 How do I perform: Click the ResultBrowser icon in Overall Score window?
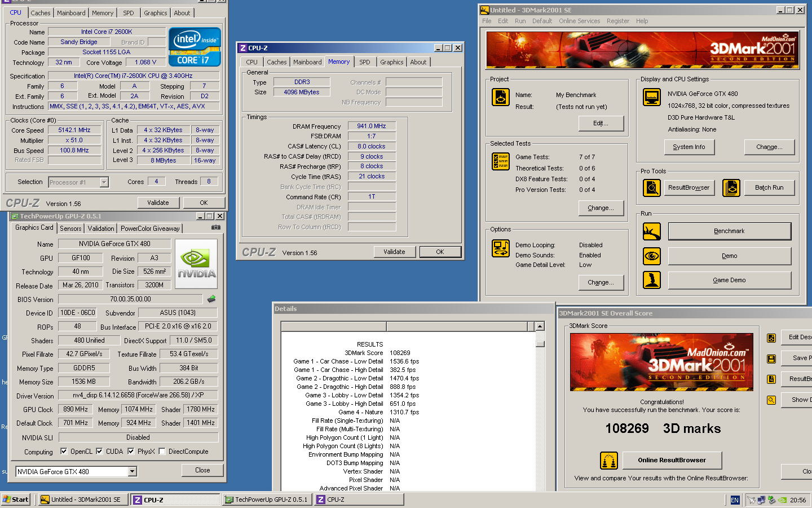(x=771, y=379)
